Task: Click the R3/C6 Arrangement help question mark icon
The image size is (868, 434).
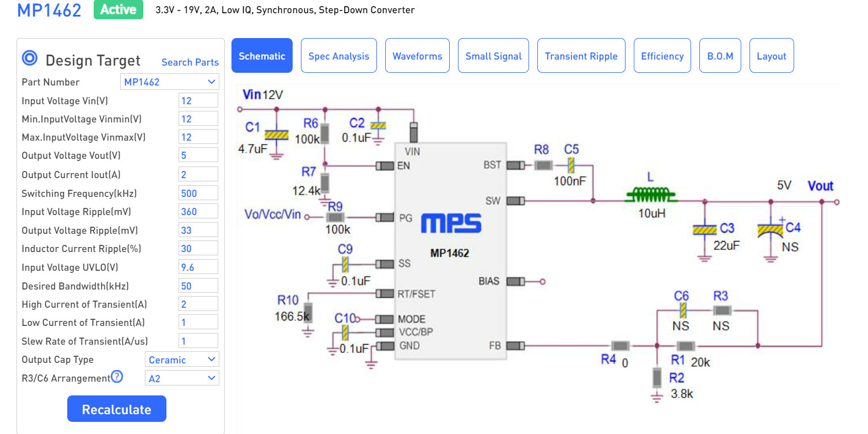Action: pos(117,377)
